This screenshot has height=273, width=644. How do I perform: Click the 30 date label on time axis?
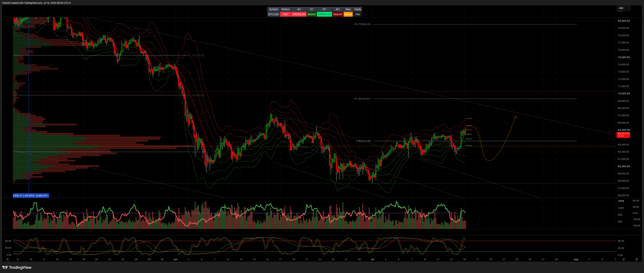tap(162, 259)
